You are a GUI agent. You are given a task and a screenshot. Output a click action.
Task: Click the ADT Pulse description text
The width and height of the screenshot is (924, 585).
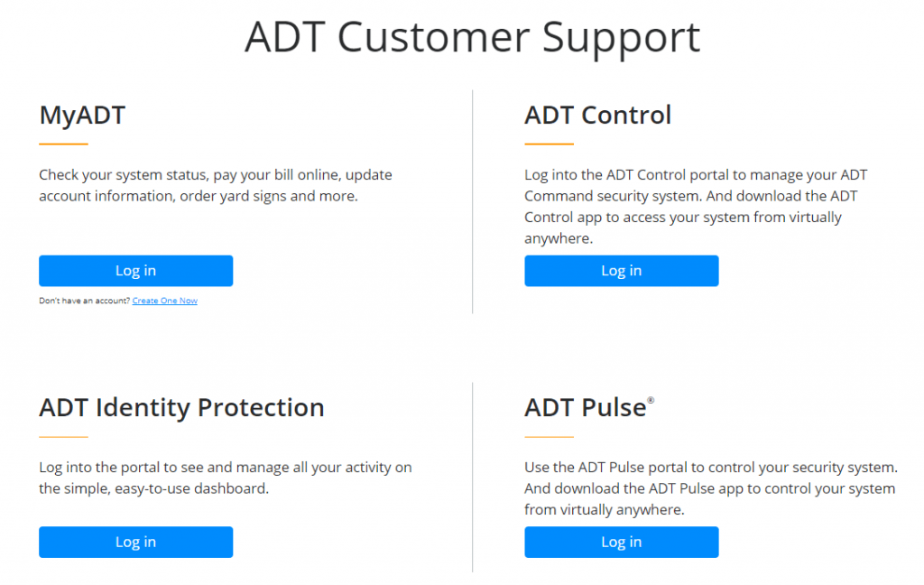click(x=709, y=487)
